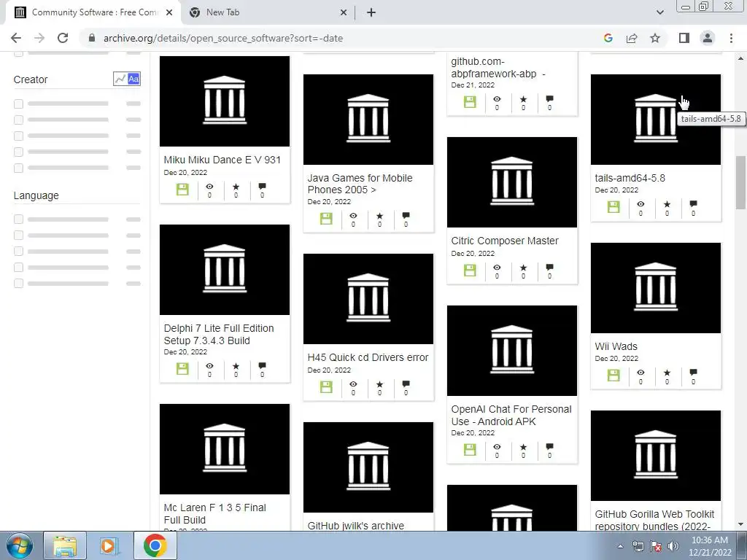Click the floppy icon under tails-amd64-5.8
Image resolution: width=747 pixels, height=560 pixels.
pyautogui.click(x=614, y=206)
